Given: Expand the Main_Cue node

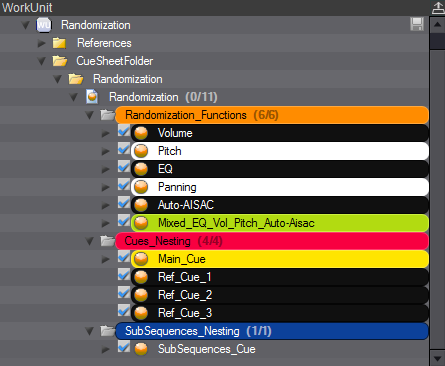Looking at the screenshot, I should (x=105, y=259).
